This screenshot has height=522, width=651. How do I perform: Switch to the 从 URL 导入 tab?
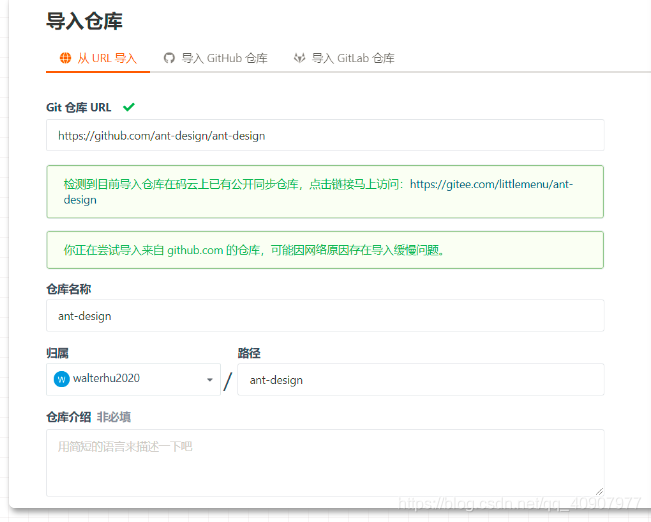(x=98, y=58)
